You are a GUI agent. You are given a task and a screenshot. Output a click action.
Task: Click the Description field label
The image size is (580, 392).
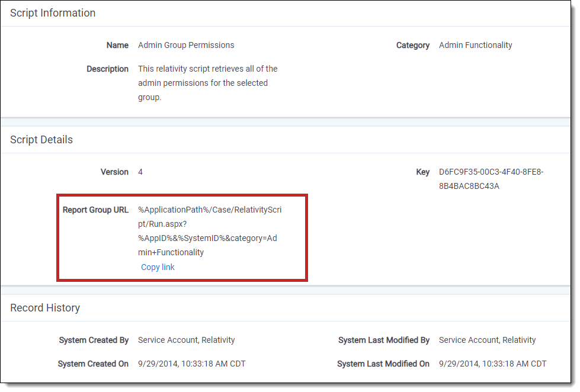coord(107,69)
